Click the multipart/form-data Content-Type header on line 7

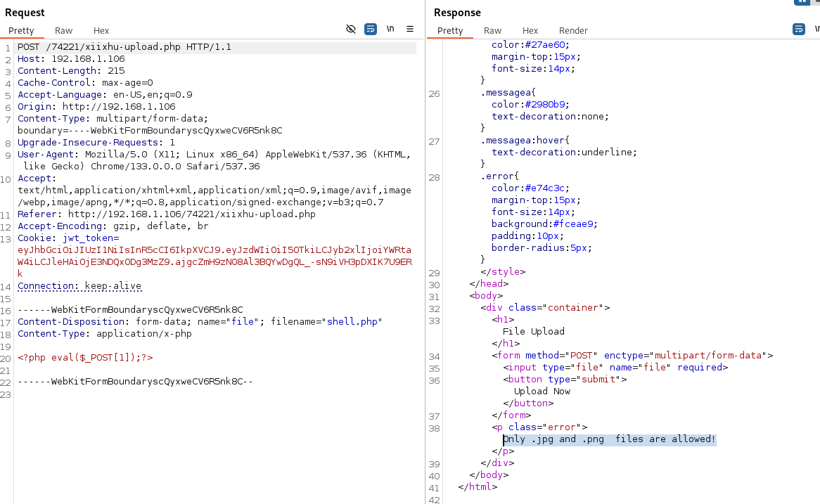point(113,119)
